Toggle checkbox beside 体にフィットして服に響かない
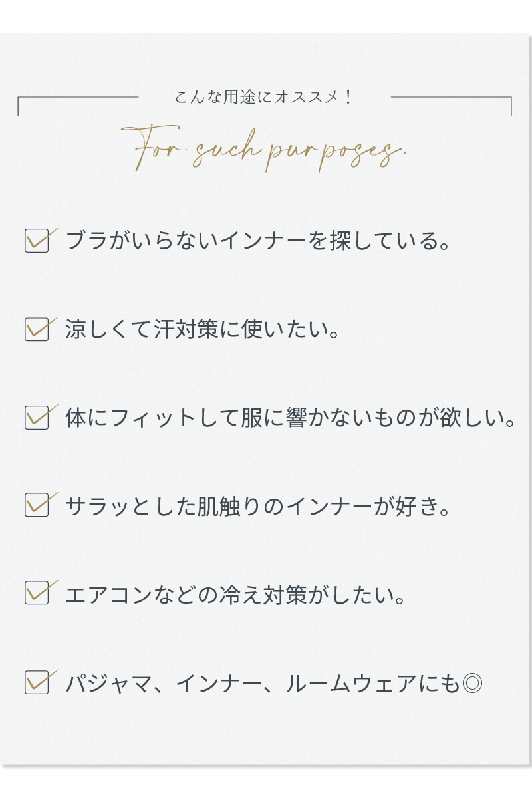The width and height of the screenshot is (532, 798). pos(37,418)
